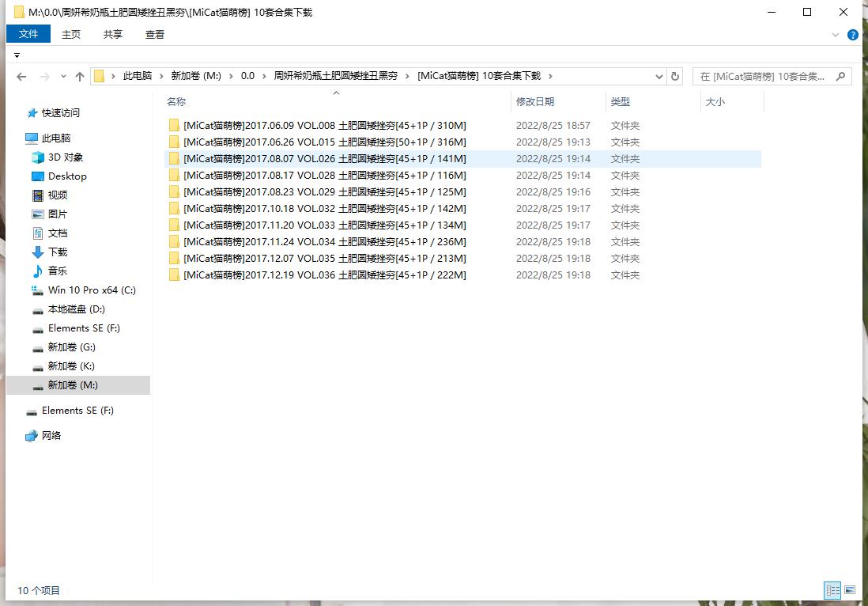Select Elements SE (F:) under 此电脑

pyautogui.click(x=84, y=328)
